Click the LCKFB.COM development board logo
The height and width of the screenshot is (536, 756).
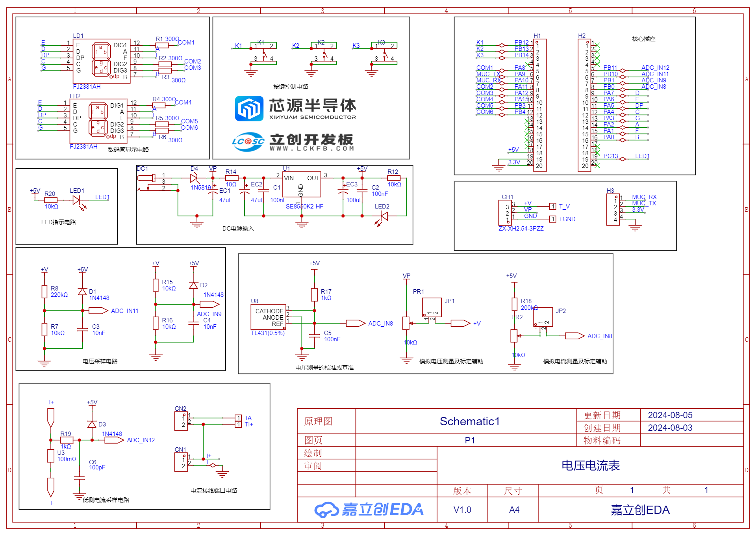coord(293,142)
